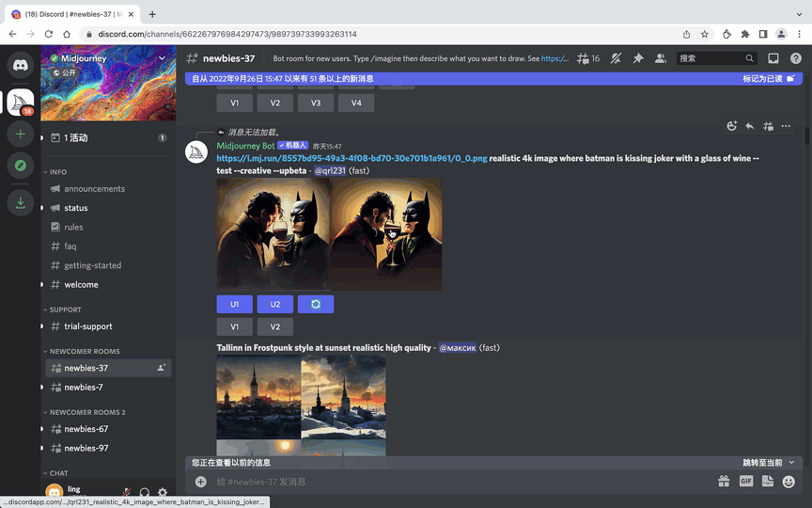Focus the 搜索 search field
This screenshot has height=508, width=812.
click(717, 58)
